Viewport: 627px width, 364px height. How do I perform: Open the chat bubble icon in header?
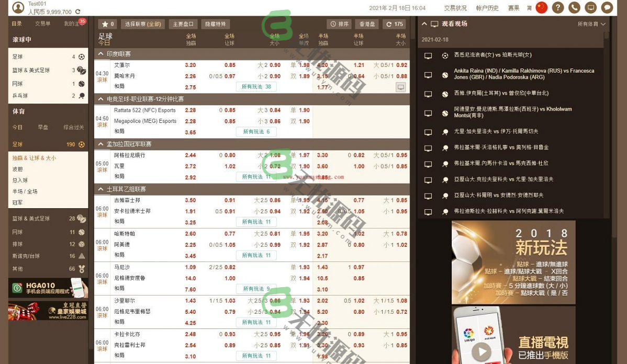tap(607, 8)
